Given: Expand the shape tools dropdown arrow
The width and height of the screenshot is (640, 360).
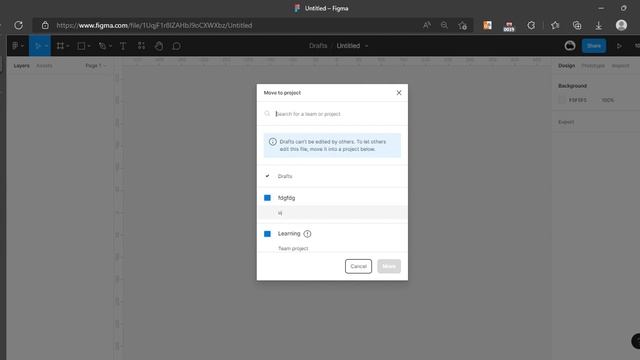Looking at the screenshot, I should 89,46.
